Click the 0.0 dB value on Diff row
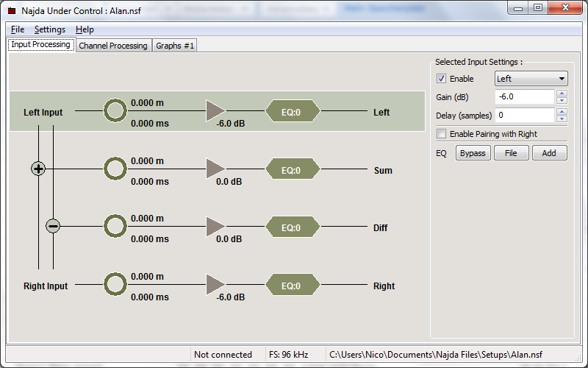Viewport: 588px width, 368px height. [229, 239]
